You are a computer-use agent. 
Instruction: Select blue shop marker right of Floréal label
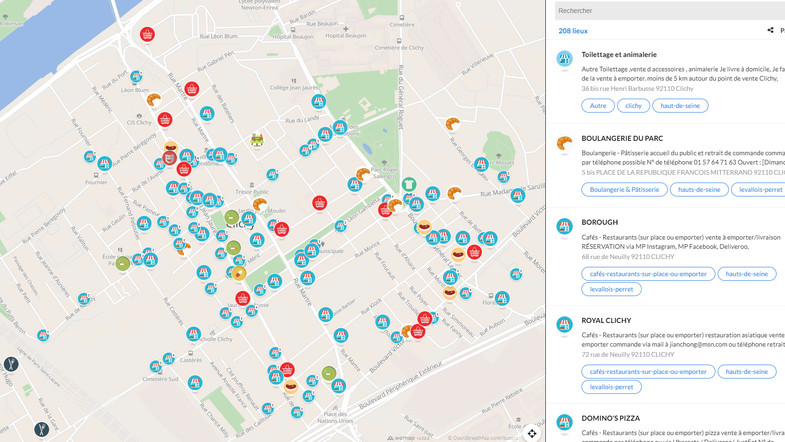tap(502, 298)
